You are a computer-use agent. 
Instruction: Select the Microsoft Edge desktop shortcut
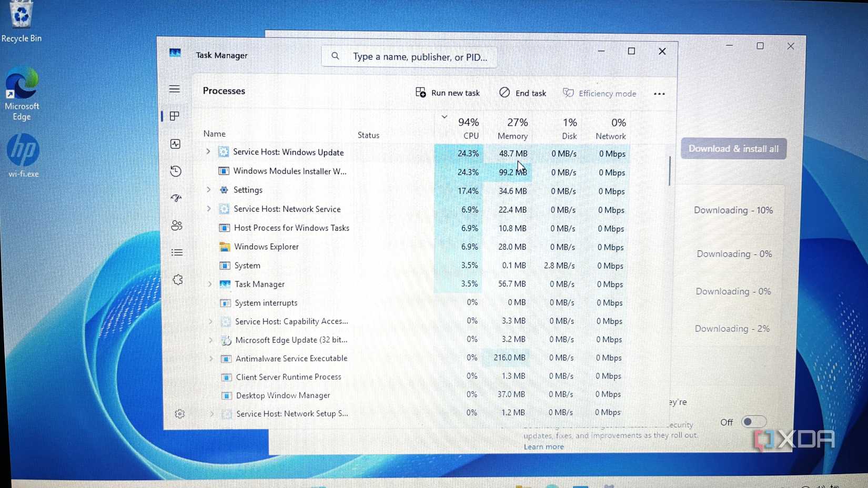(22, 94)
